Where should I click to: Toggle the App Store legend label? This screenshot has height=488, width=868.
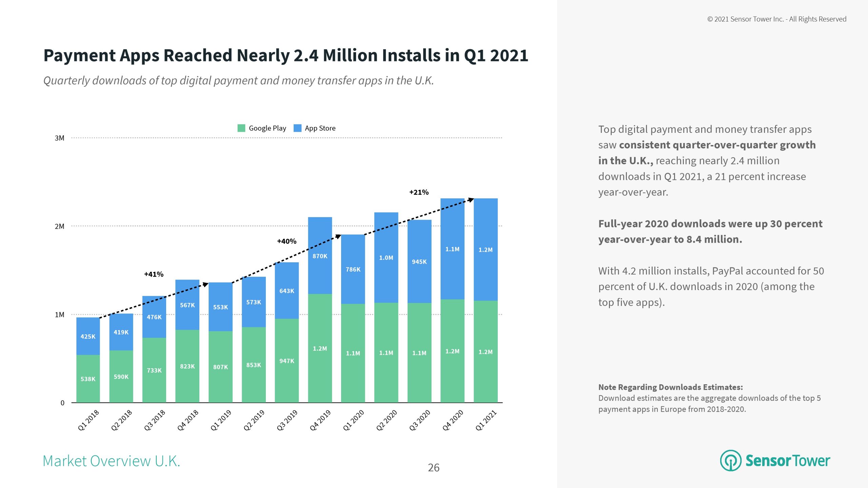pos(320,128)
